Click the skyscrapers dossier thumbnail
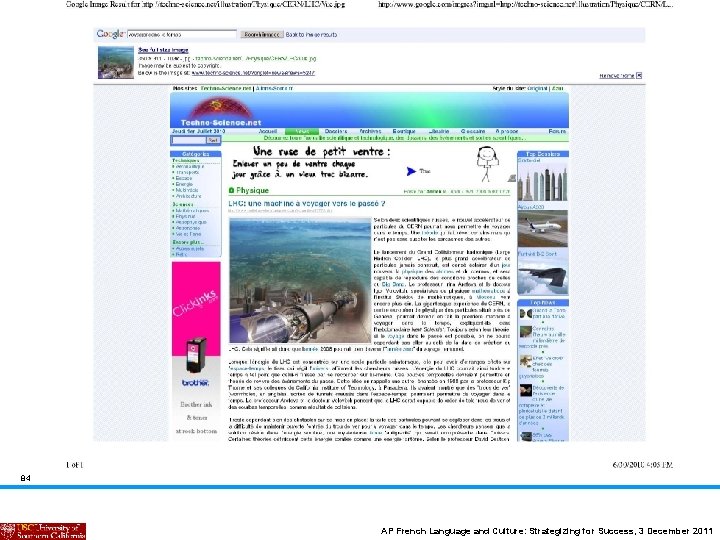The height and width of the screenshot is (540, 720). [542, 183]
